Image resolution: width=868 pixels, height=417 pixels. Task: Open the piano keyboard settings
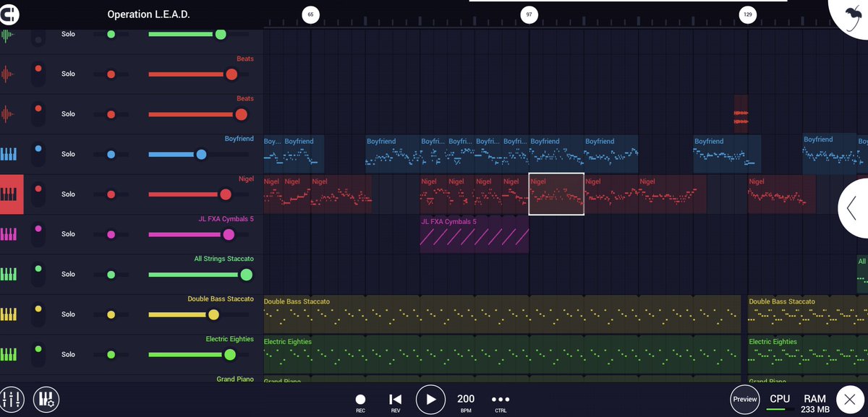pyautogui.click(x=46, y=399)
